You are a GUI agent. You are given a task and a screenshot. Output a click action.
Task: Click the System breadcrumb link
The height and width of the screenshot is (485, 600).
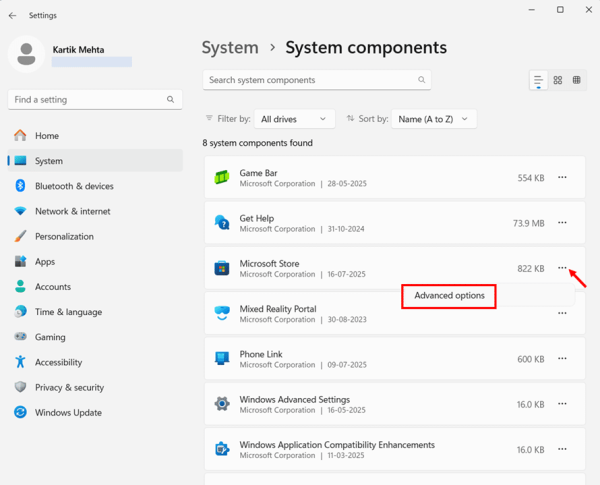(x=230, y=48)
